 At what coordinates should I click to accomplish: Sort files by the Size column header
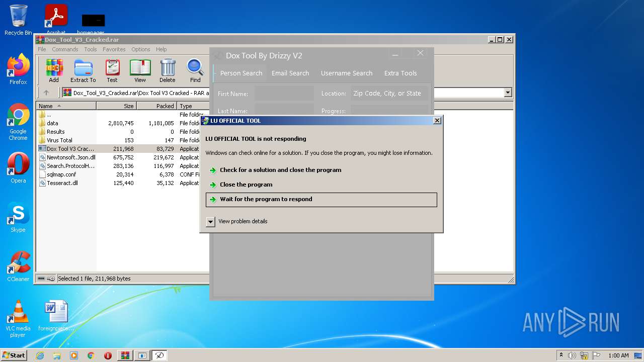116,106
